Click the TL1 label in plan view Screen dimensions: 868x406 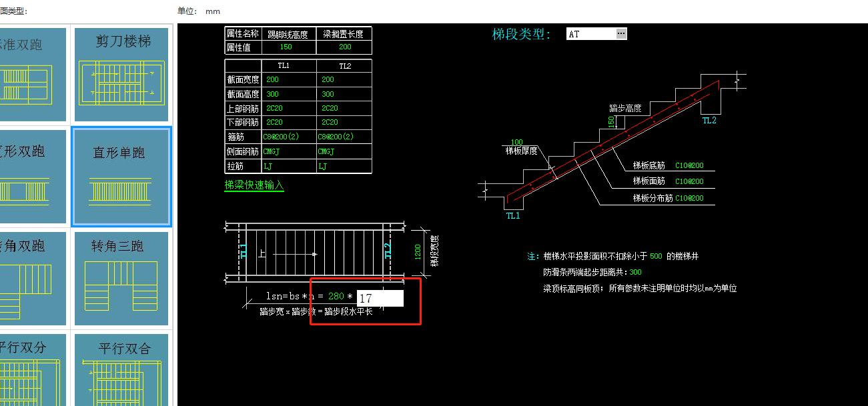click(243, 251)
